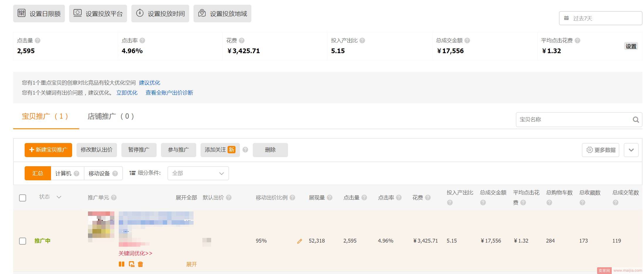Screen dimensions: 644x274
Task: Click pencil icon to edit 95% mobile bid
Action: click(x=299, y=241)
